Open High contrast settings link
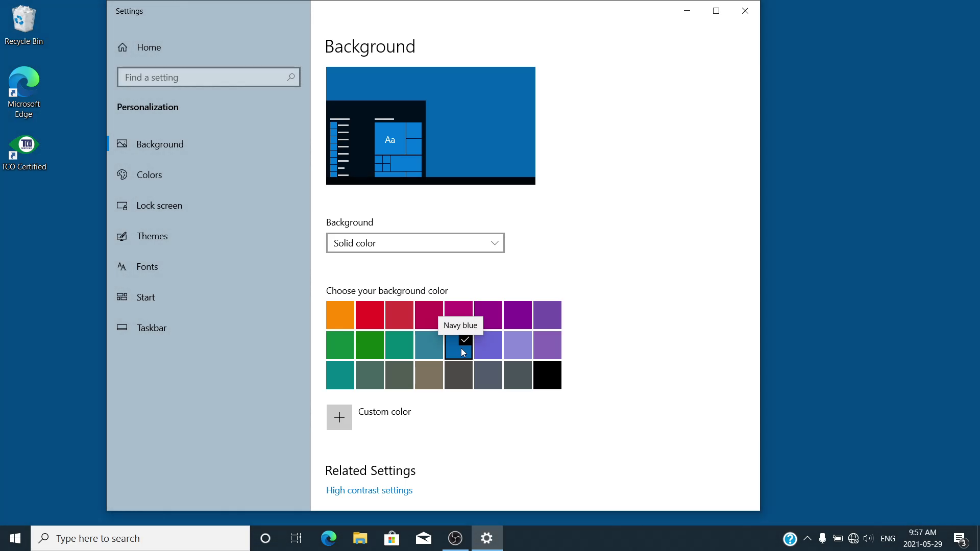Viewport: 980px width, 551px height. click(369, 490)
